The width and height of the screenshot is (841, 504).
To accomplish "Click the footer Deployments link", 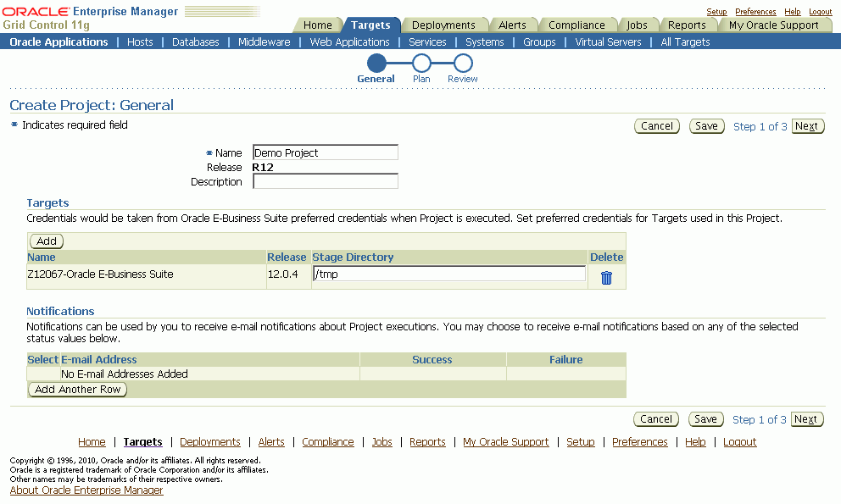I will tap(210, 442).
